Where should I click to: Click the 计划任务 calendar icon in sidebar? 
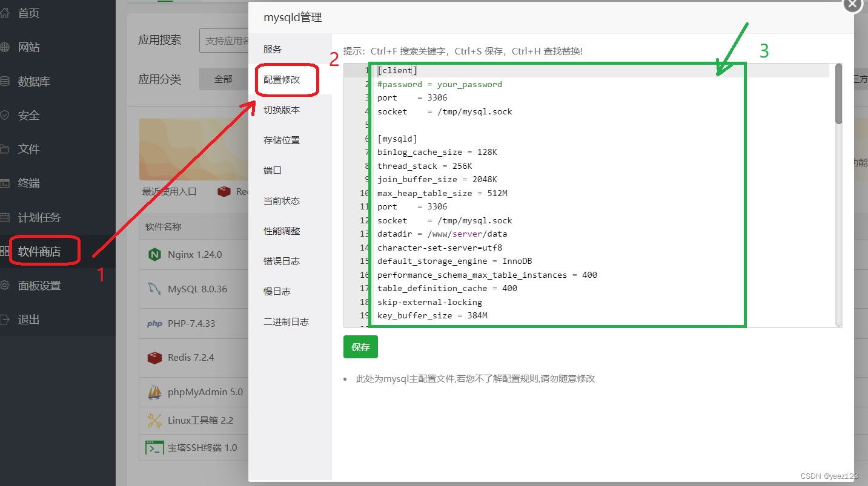click(4, 217)
